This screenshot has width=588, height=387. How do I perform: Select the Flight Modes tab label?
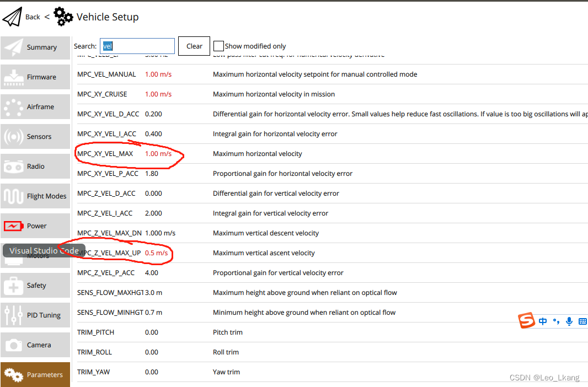(x=46, y=196)
